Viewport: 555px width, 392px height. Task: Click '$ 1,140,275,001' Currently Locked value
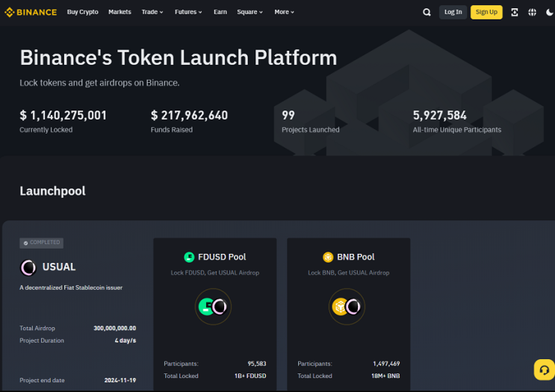click(x=63, y=115)
